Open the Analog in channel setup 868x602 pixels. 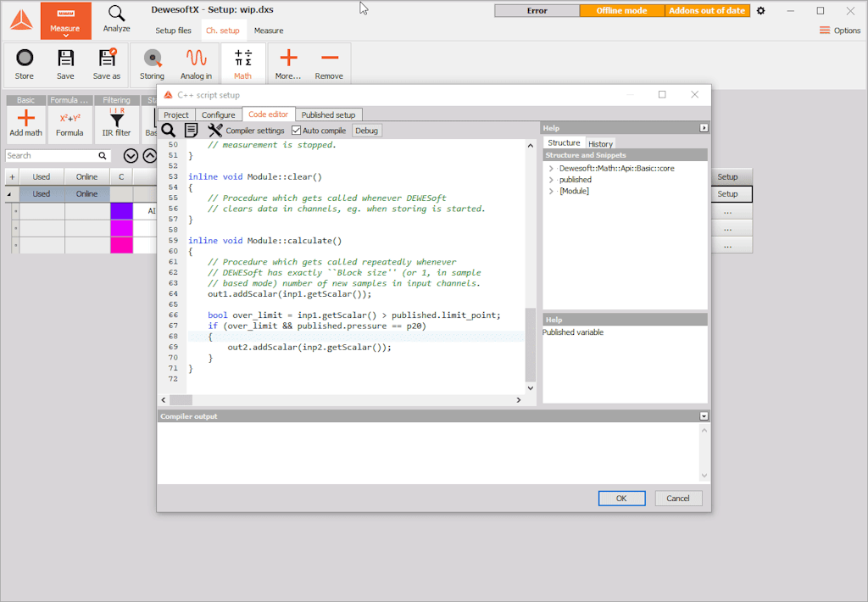(x=196, y=59)
